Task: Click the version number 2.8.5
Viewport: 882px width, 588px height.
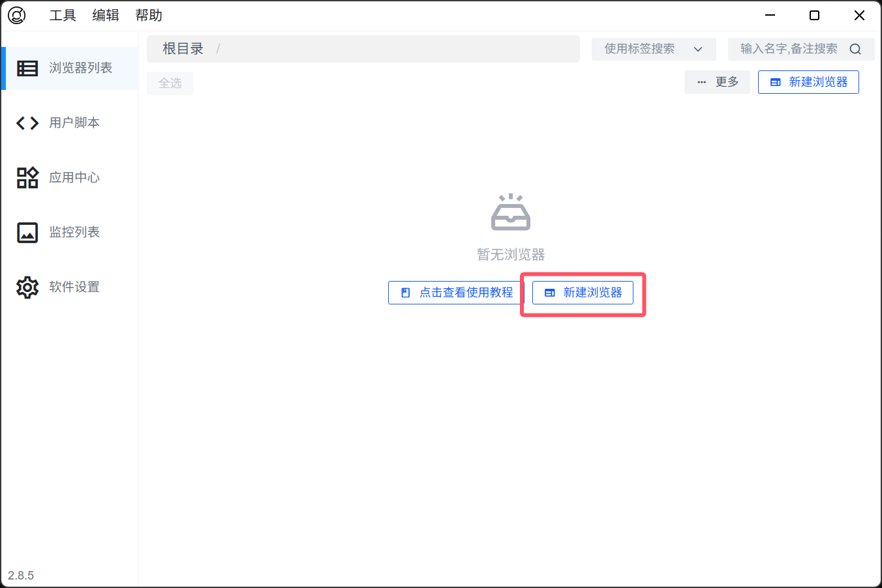Action: pos(21,576)
